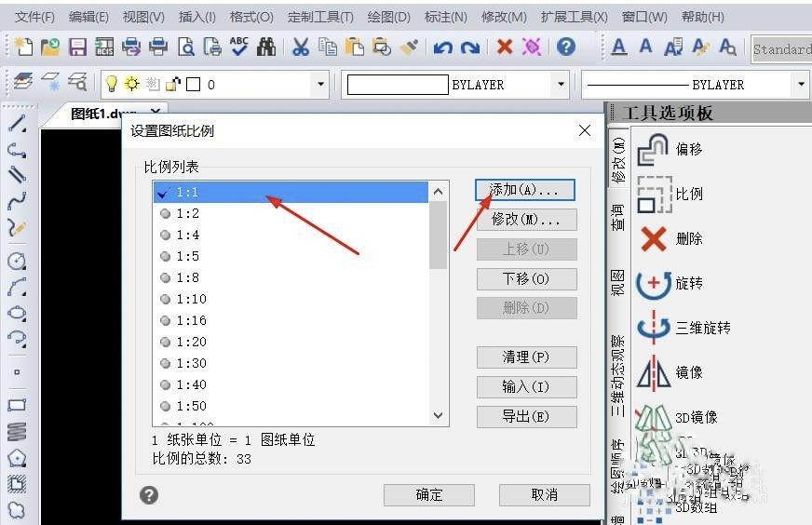Click the scale list scroll down arrow
812x525 pixels.
point(438,415)
